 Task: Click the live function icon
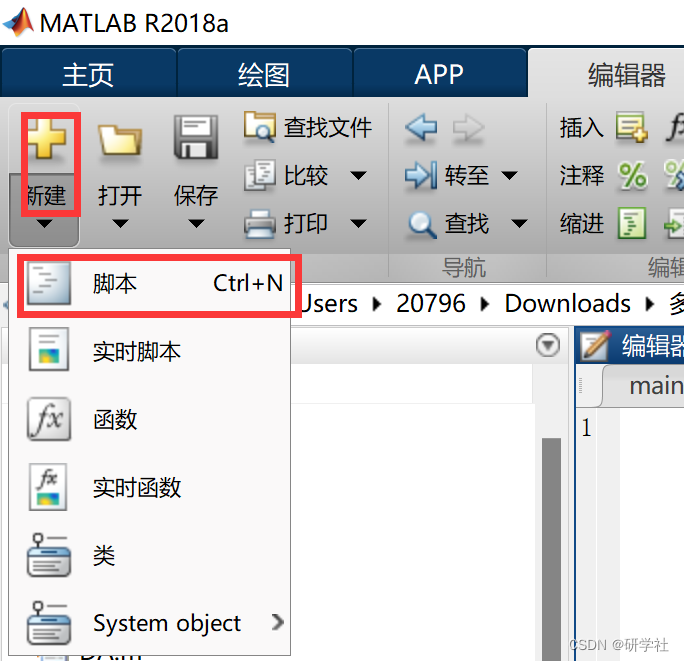(48, 487)
